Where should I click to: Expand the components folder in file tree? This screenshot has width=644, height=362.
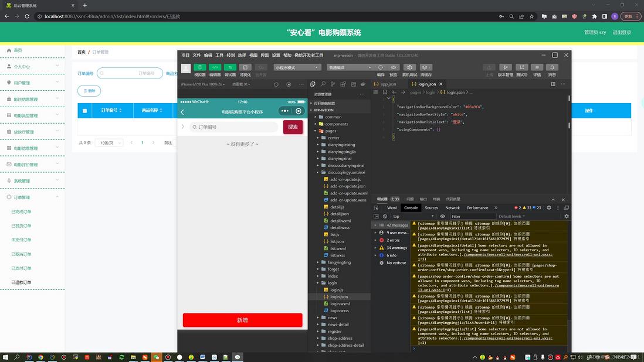pyautogui.click(x=336, y=124)
